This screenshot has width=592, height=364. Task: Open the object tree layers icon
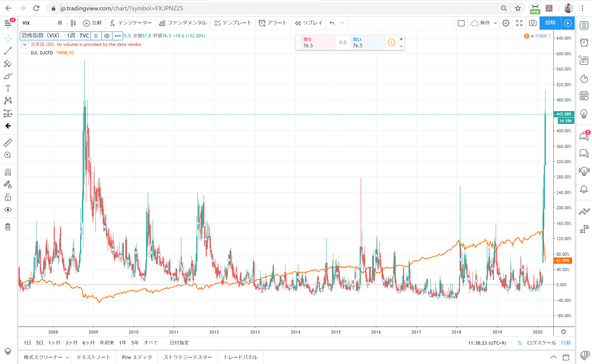pyautogui.click(x=8, y=351)
